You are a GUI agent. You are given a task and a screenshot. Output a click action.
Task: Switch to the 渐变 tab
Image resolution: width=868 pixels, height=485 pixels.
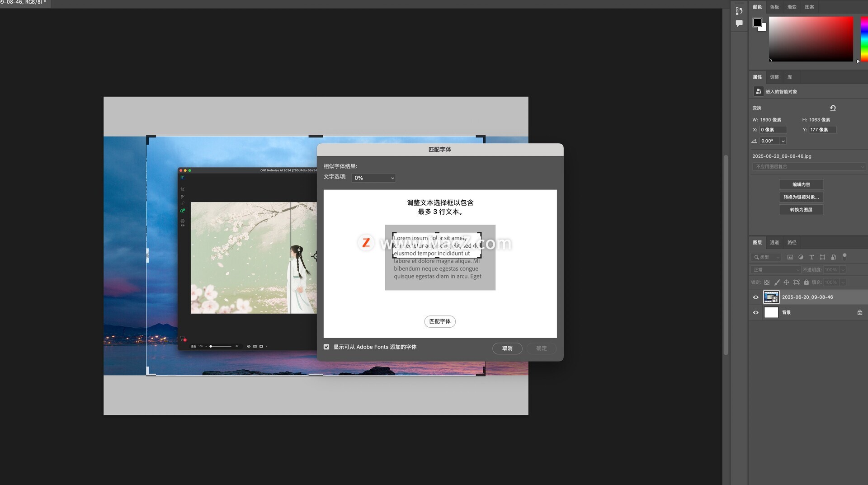792,7
